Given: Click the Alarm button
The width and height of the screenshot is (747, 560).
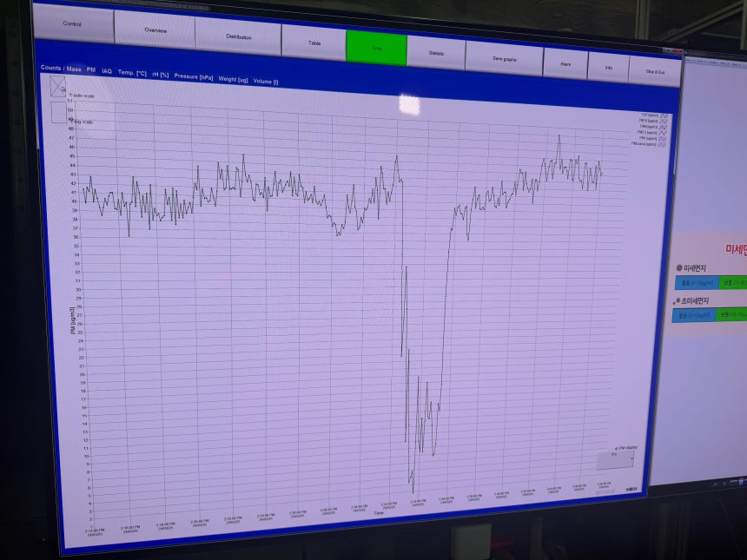Looking at the screenshot, I should [565, 63].
